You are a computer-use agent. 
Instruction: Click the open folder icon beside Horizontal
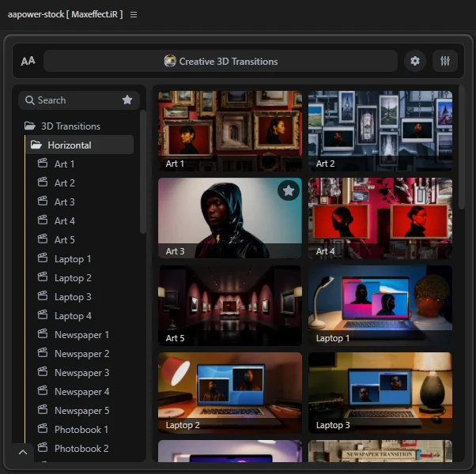coord(36,145)
